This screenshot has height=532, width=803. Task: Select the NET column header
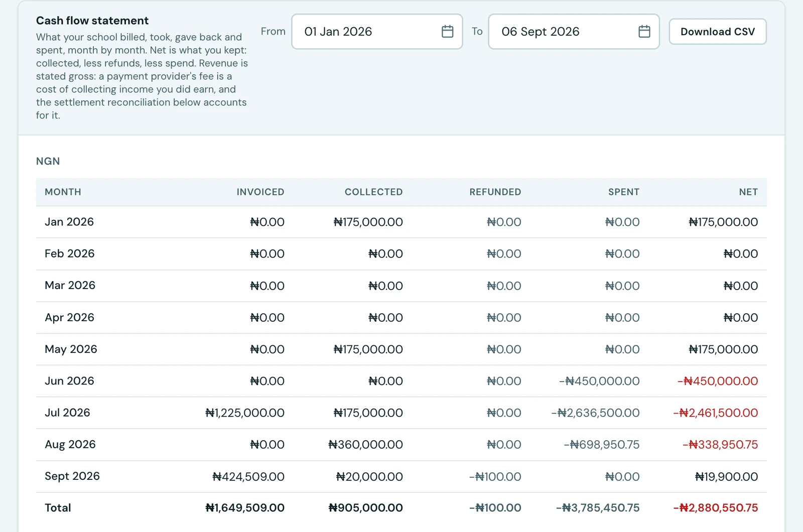(748, 192)
